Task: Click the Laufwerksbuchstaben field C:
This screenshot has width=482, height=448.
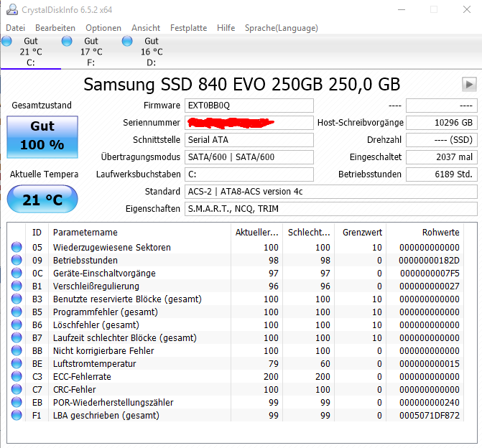Action: pyautogui.click(x=249, y=174)
